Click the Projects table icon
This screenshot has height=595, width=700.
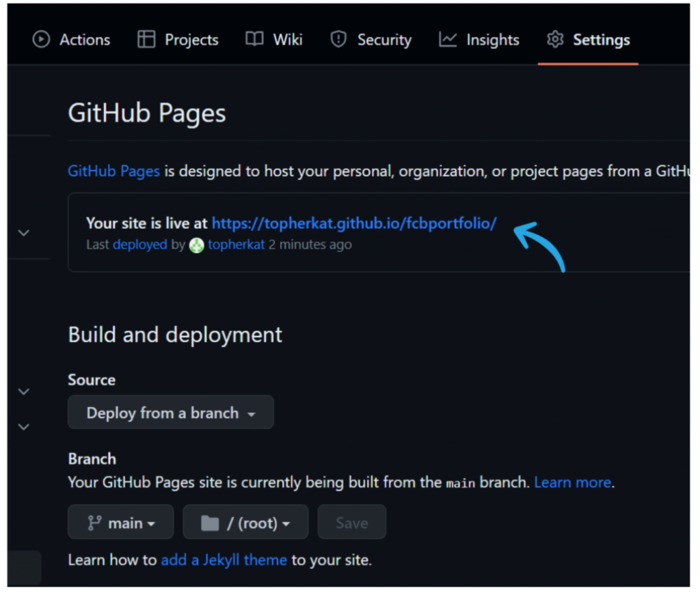click(146, 39)
